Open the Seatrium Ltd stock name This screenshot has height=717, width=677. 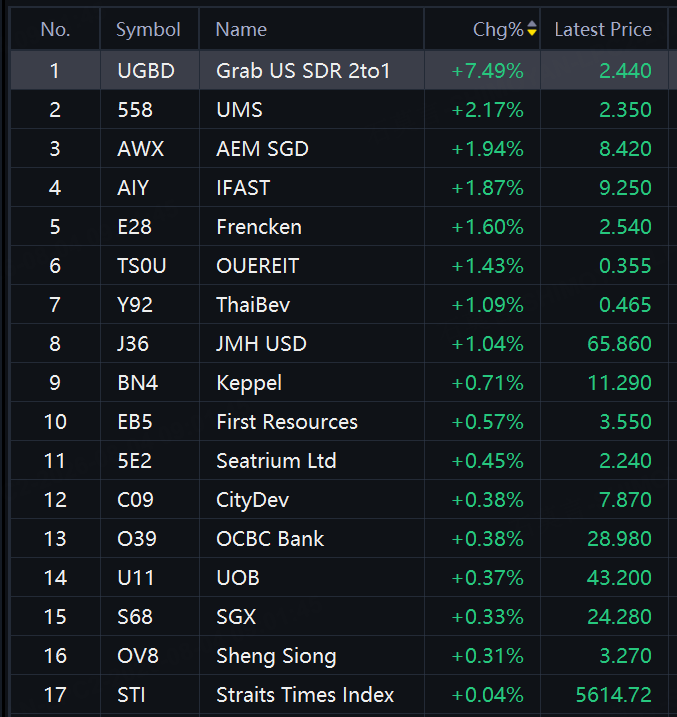[276, 461]
